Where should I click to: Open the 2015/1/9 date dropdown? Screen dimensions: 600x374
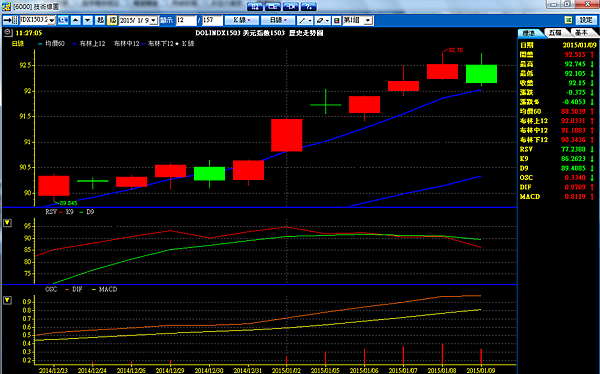153,20
